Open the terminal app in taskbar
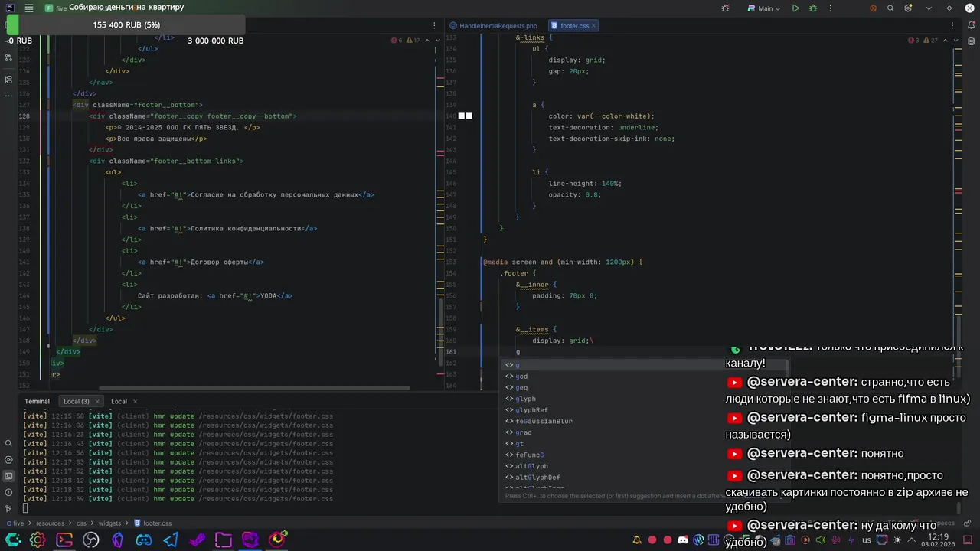Viewport: 980px width, 551px height. pos(64,540)
